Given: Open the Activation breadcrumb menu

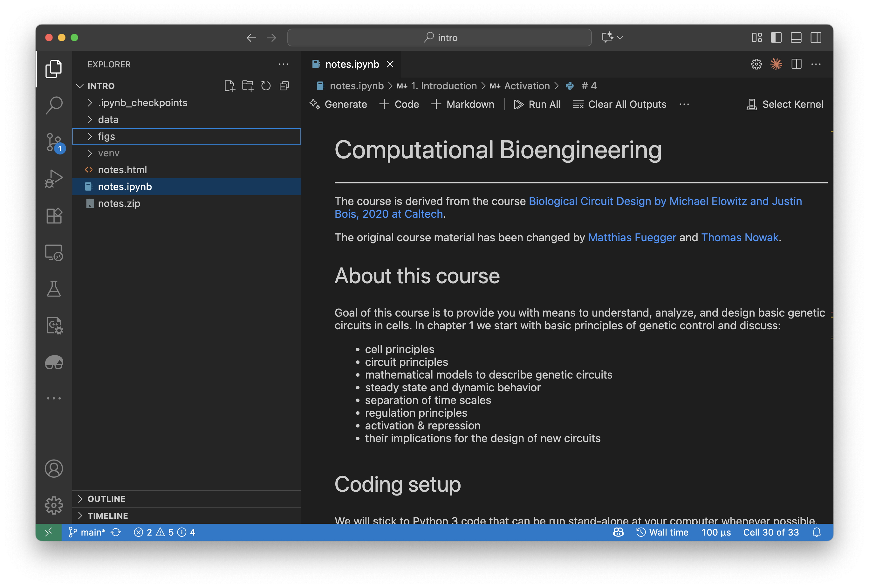Looking at the screenshot, I should pyautogui.click(x=526, y=85).
